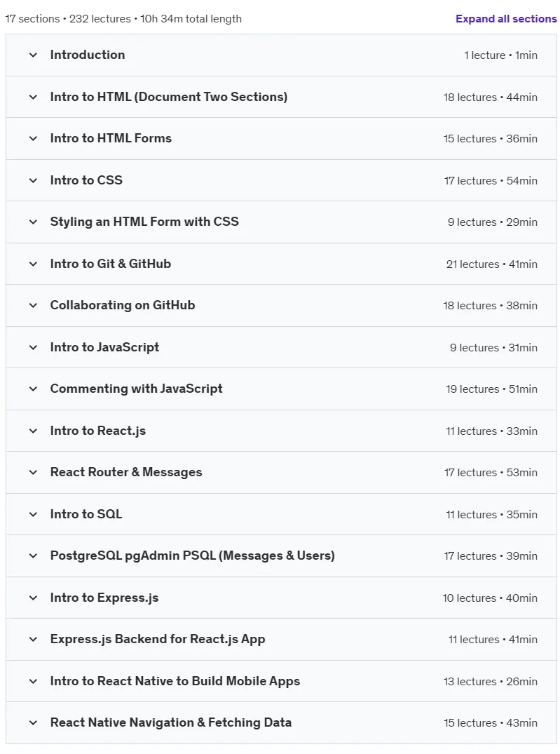Open the Express.js Backend for React.js App heading
The image size is (560, 754).
coord(158,639)
